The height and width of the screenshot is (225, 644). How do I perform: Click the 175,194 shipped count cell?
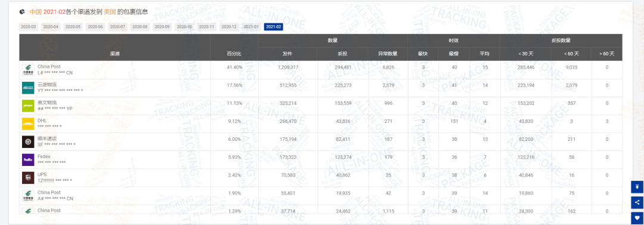click(x=288, y=140)
